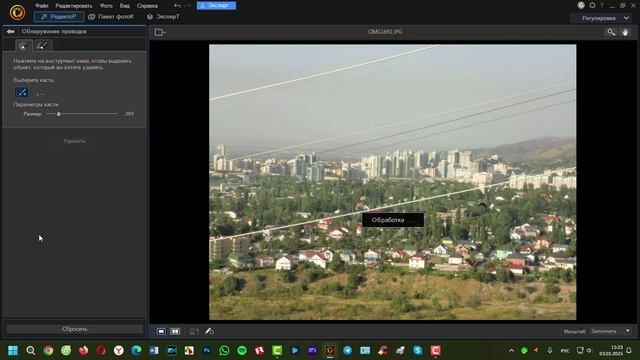Select the hand pan tool
640x360 pixels.
[x=625, y=32]
